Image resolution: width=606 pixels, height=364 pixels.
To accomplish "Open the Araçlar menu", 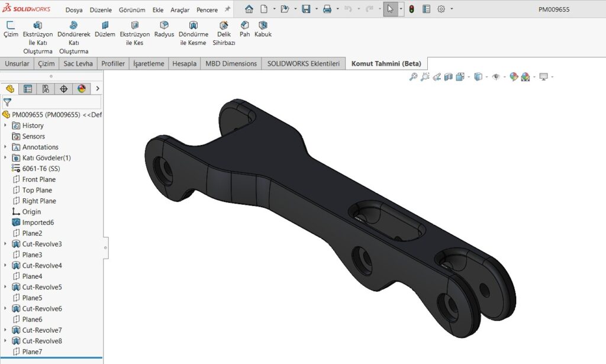I will click(x=180, y=10).
